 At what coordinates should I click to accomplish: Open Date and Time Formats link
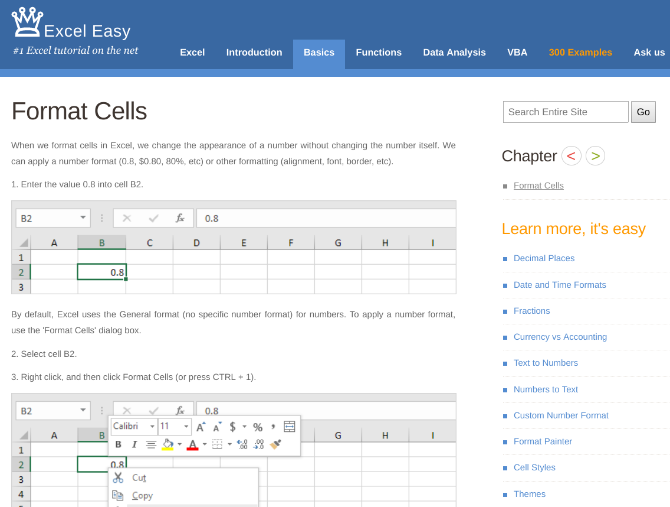click(559, 285)
